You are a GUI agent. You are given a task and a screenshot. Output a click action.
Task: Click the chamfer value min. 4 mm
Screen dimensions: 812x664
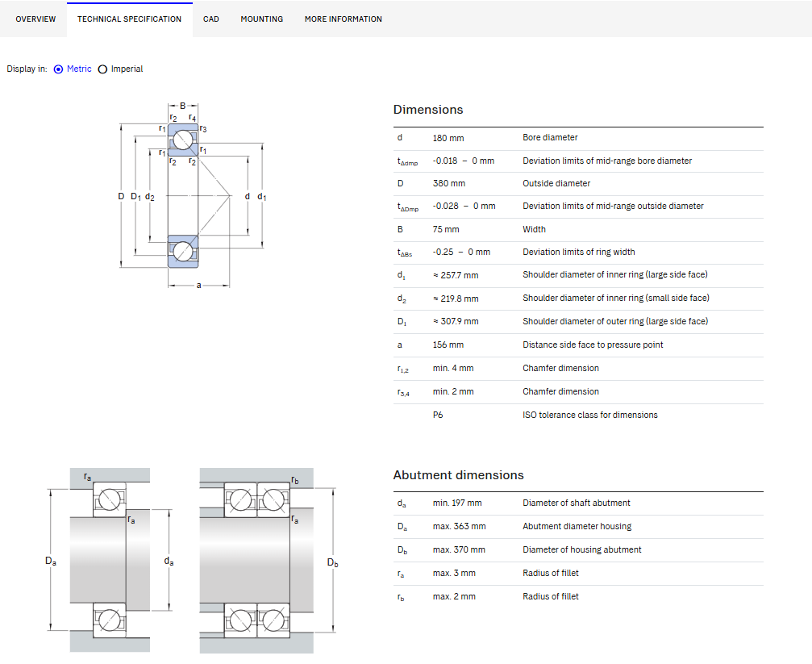click(x=453, y=368)
